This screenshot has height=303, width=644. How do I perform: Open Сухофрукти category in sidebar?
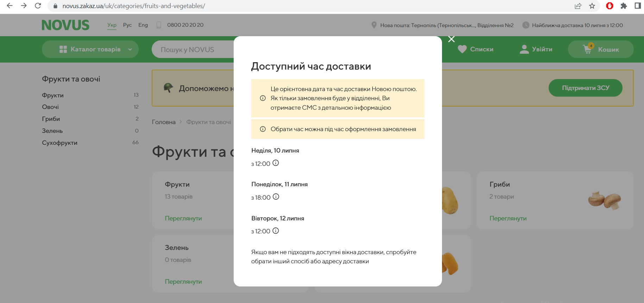(59, 143)
